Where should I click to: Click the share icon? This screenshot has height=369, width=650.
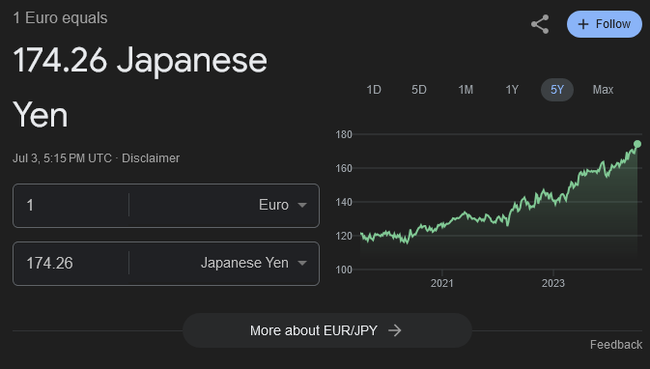[540, 24]
